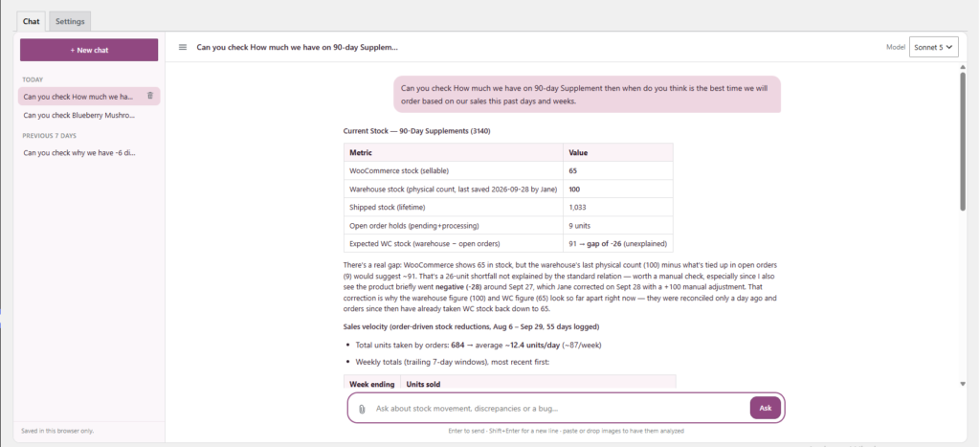Click the user message bubble about 90-day Supplement
The width and height of the screenshot is (980, 447).
pos(587,95)
